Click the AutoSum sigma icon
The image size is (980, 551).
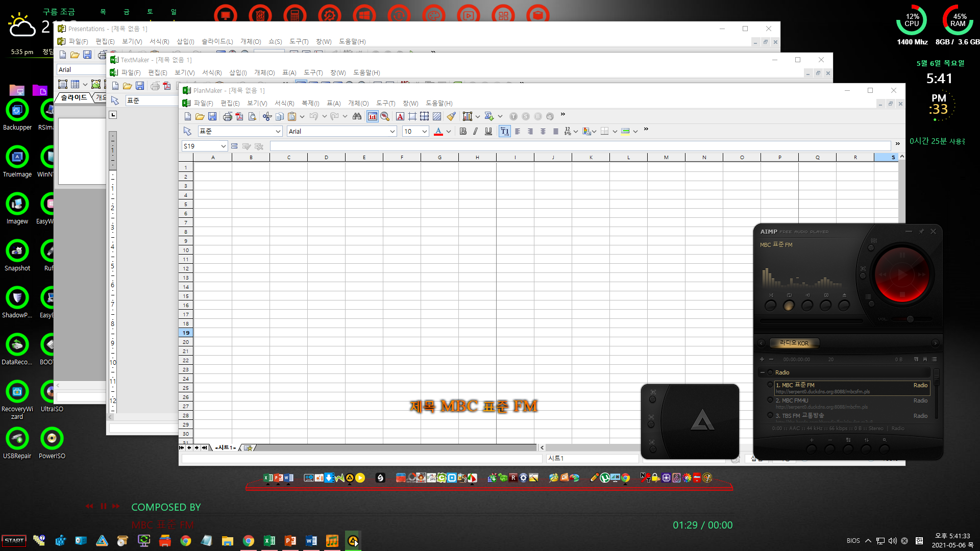point(489,116)
